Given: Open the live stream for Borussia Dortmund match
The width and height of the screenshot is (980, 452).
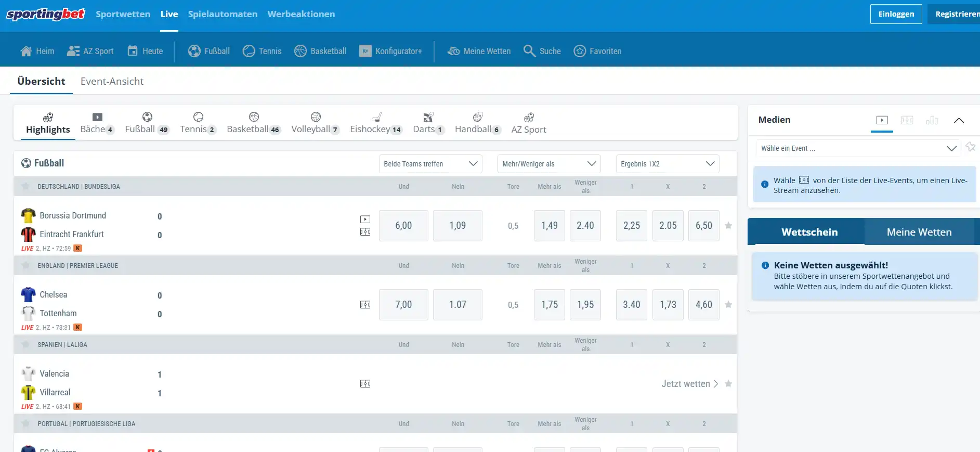Looking at the screenshot, I should tap(365, 219).
